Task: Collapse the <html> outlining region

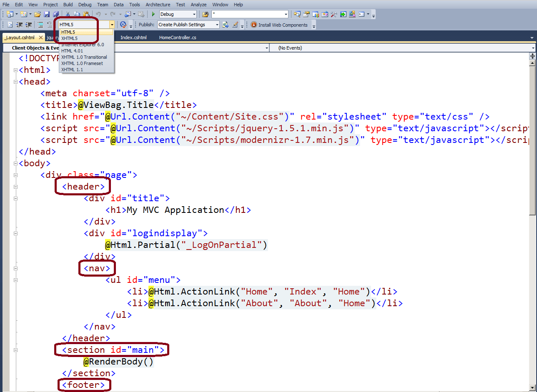Action: pyautogui.click(x=15, y=70)
